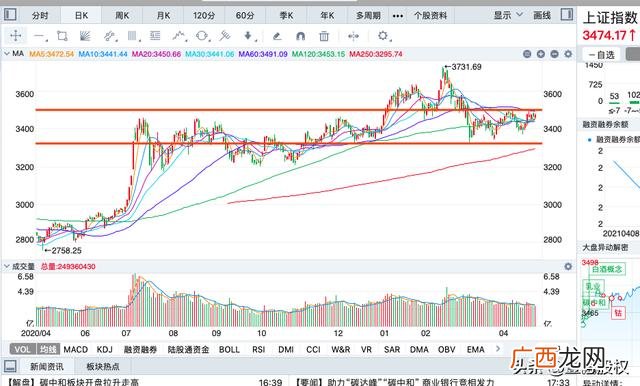Viewport: 640px width, 386px height.
Task: Switch to 60分 tab
Action: pyautogui.click(x=245, y=16)
